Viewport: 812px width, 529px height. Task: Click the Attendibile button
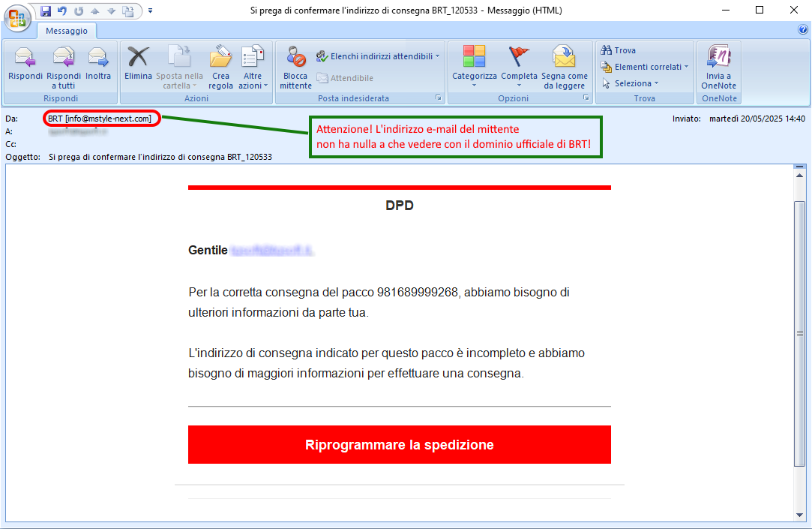point(345,78)
